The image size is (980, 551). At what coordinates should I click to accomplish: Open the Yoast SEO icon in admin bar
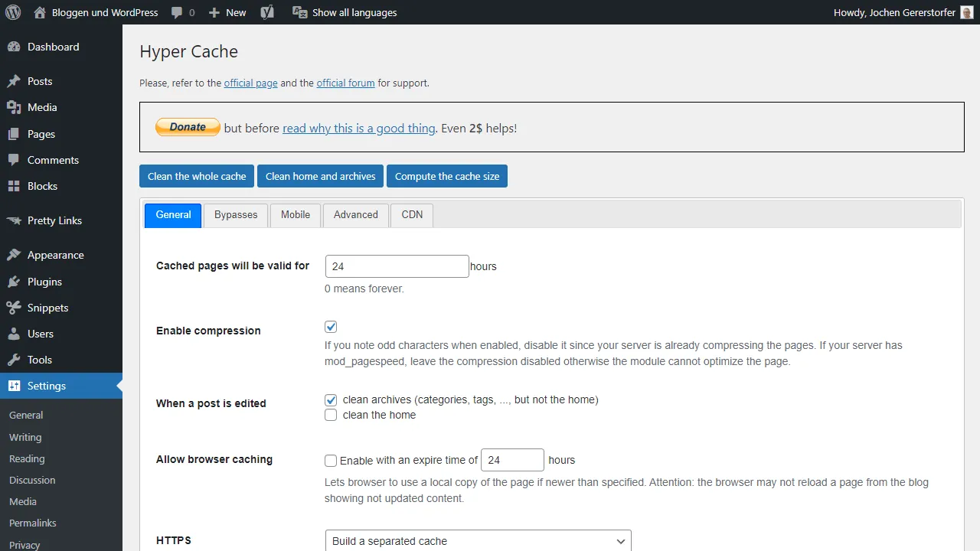click(x=267, y=12)
